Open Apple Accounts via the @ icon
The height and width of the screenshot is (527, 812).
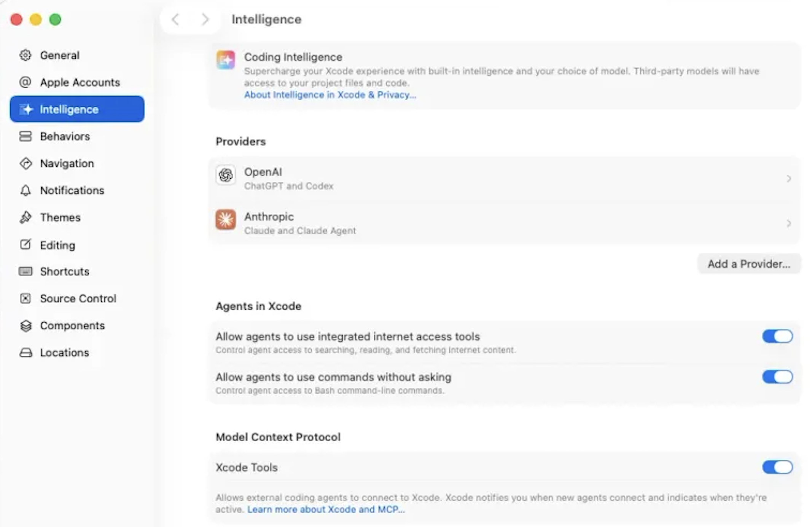click(x=25, y=82)
